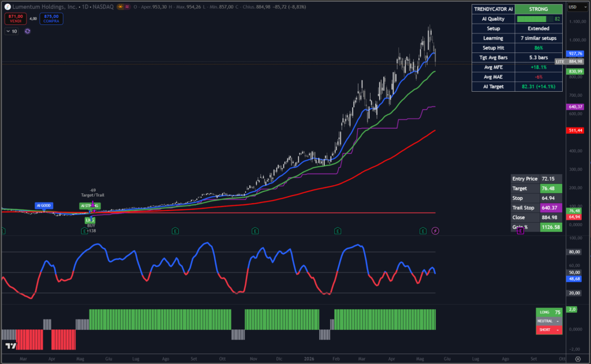The width and height of the screenshot is (591, 364).
Task: Open chart settings gear on the time axis
Action: tap(578, 359)
